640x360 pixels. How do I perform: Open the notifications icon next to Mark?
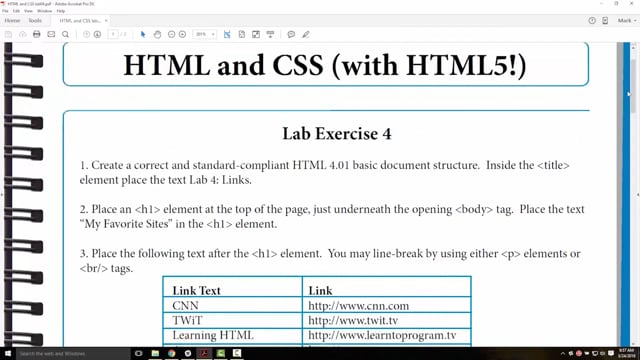tap(605, 20)
